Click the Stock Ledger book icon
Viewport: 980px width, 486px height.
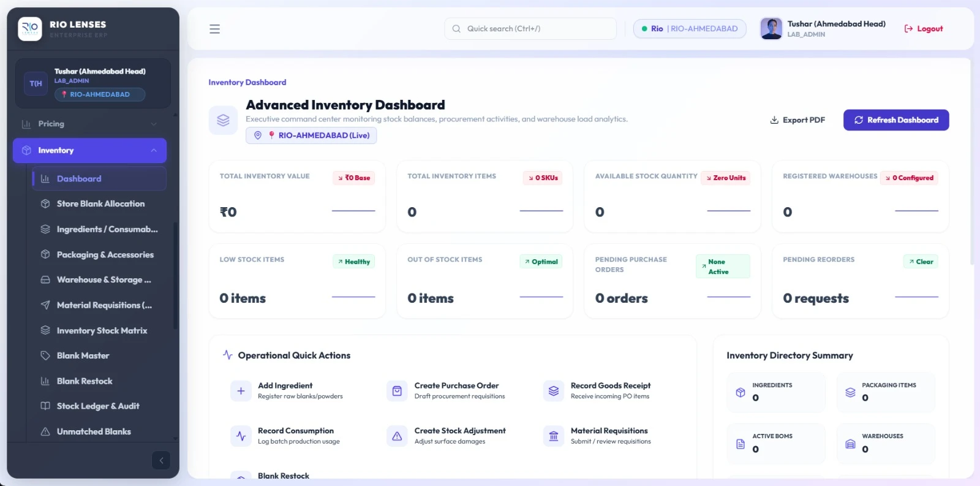[45, 406]
